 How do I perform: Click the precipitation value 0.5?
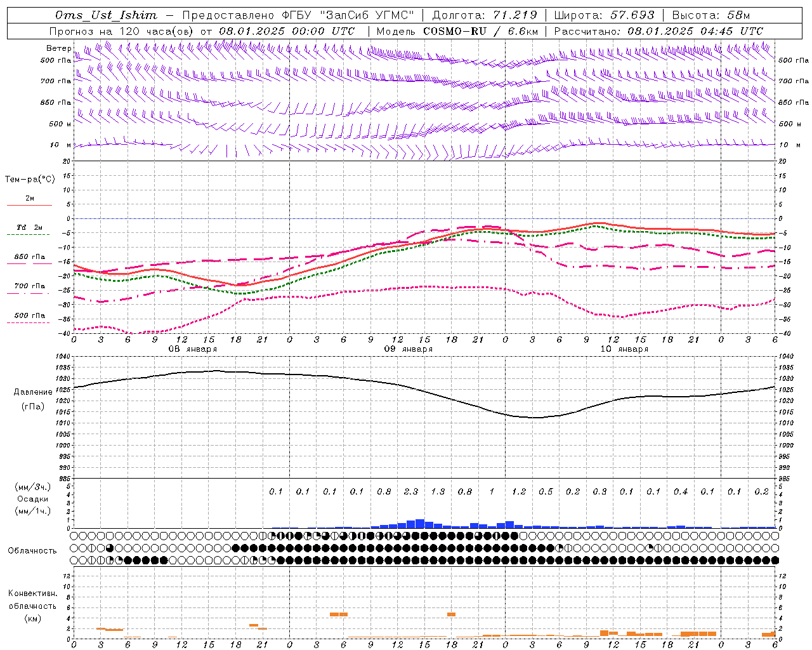(x=546, y=491)
